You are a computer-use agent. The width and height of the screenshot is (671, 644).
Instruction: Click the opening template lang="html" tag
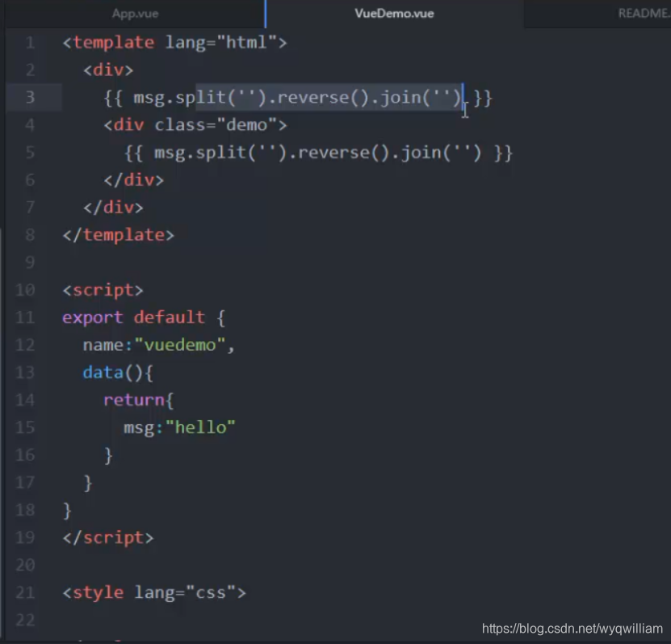pos(174,43)
